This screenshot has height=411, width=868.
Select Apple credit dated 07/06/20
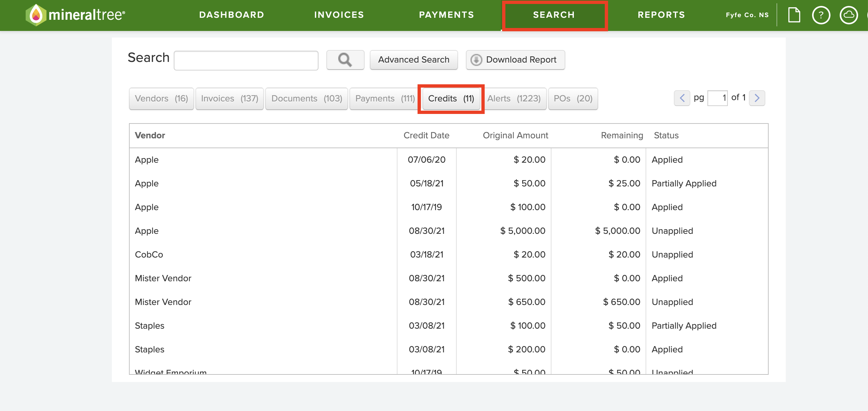pos(448,160)
